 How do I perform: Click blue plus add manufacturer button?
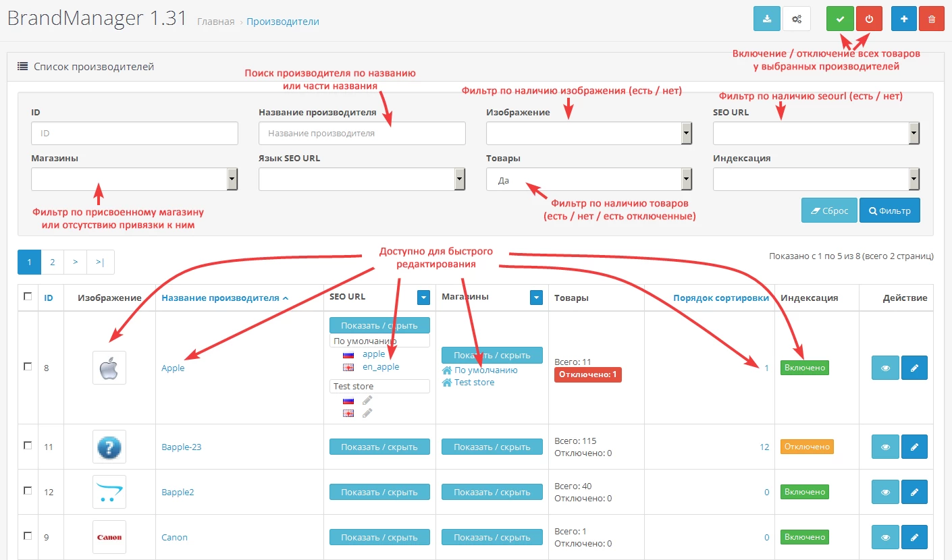[x=905, y=19]
